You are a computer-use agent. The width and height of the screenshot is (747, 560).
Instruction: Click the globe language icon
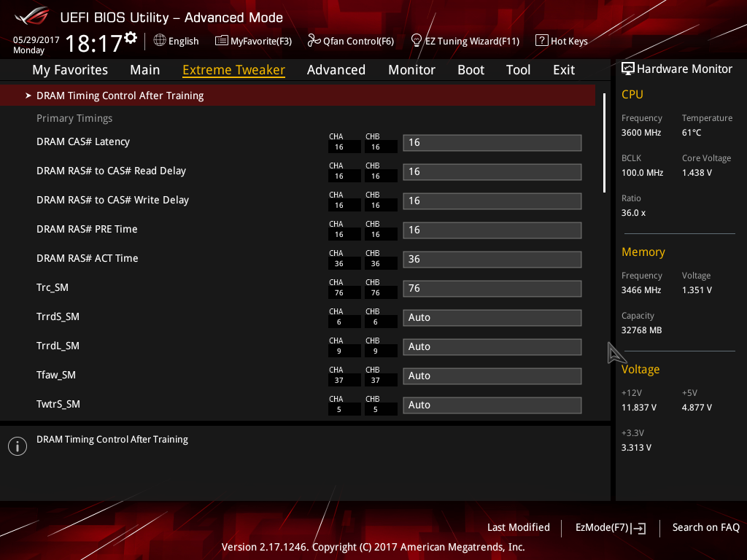[160, 40]
